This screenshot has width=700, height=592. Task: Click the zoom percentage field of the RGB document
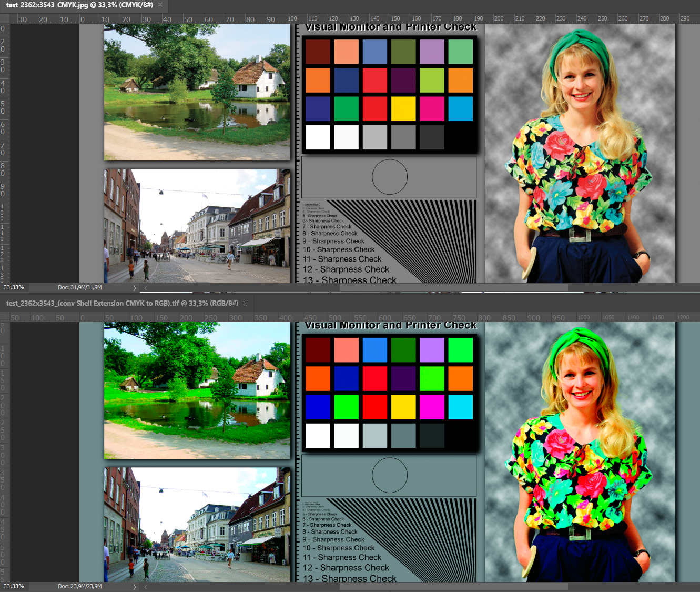click(14, 586)
